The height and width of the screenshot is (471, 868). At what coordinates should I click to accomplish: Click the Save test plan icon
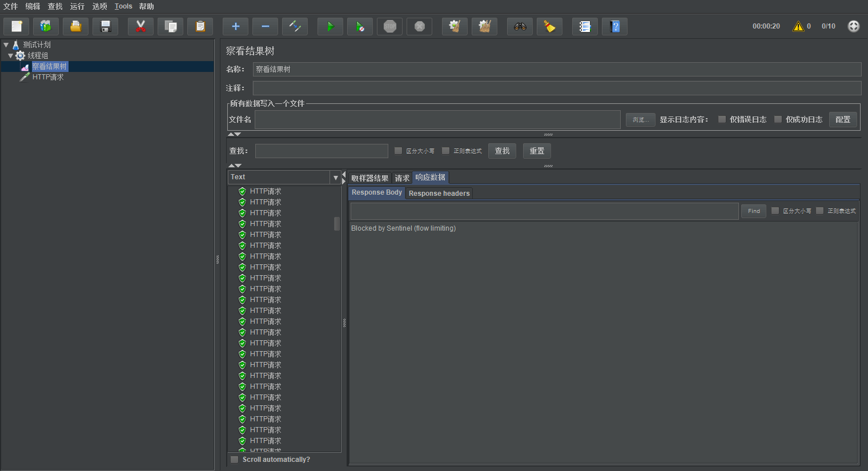tap(105, 26)
